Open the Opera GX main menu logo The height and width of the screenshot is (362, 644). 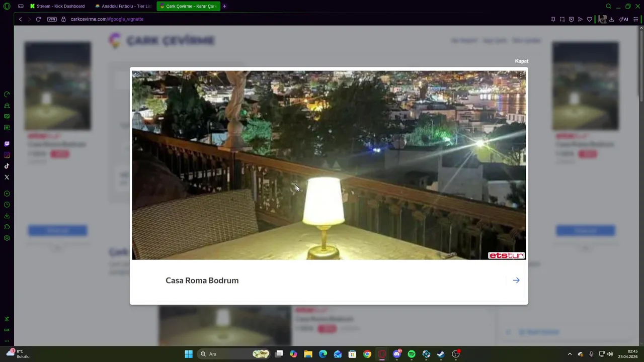[7, 6]
